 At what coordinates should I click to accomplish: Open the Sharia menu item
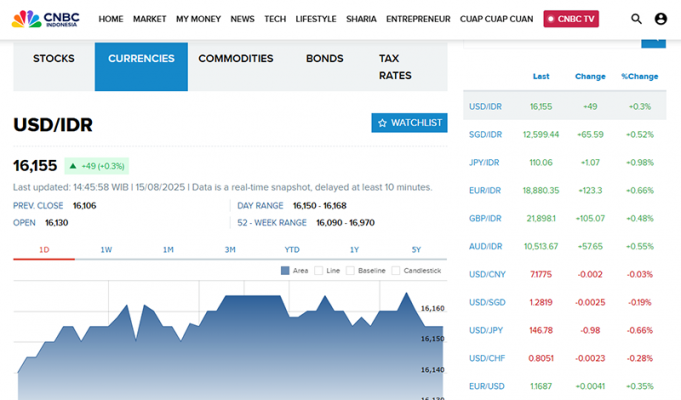click(x=361, y=19)
